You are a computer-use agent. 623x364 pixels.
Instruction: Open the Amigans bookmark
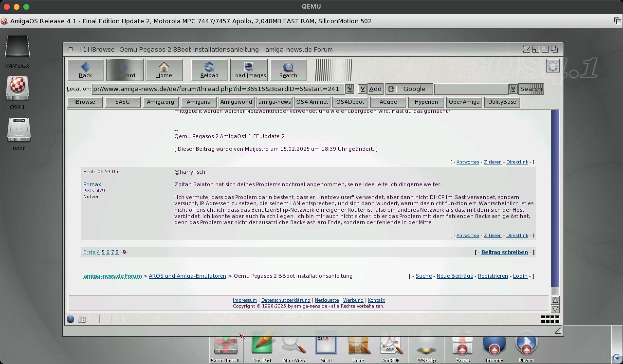click(199, 102)
